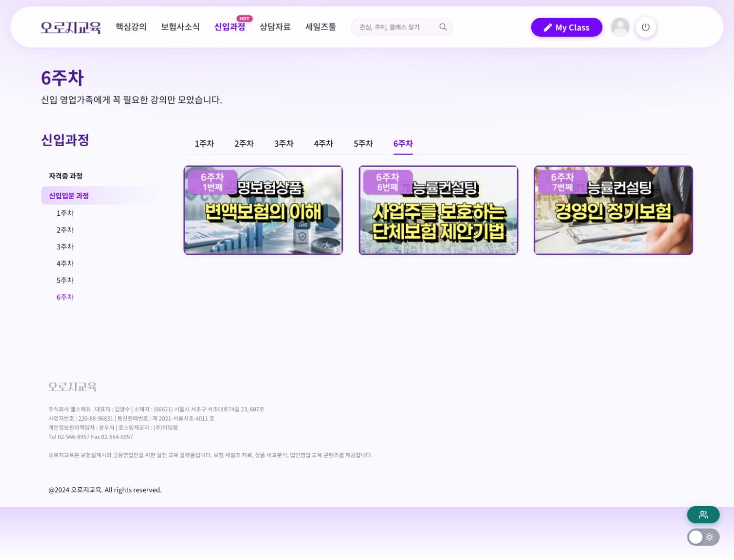Open sidebar item 2주차
Image resolution: width=734 pixels, height=560 pixels.
(65, 230)
